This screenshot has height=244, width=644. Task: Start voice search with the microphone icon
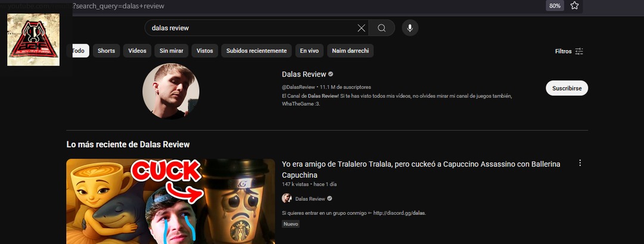[x=410, y=28]
